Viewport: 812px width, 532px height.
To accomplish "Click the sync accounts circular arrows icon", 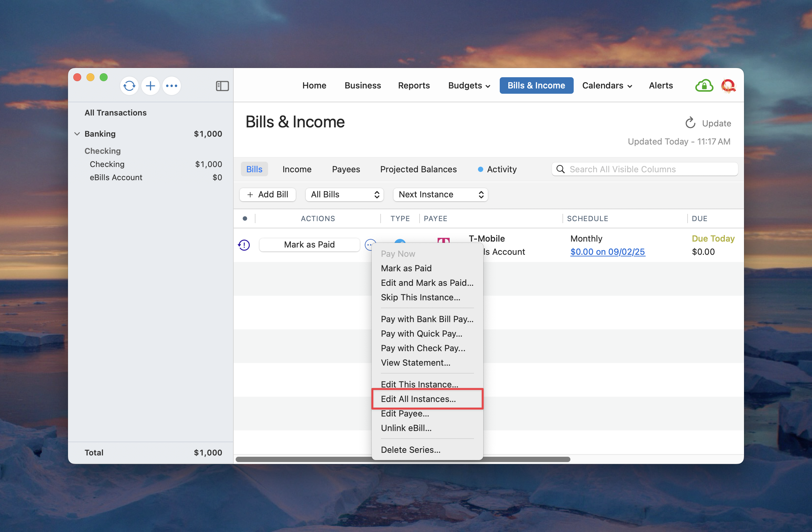I will coord(129,85).
